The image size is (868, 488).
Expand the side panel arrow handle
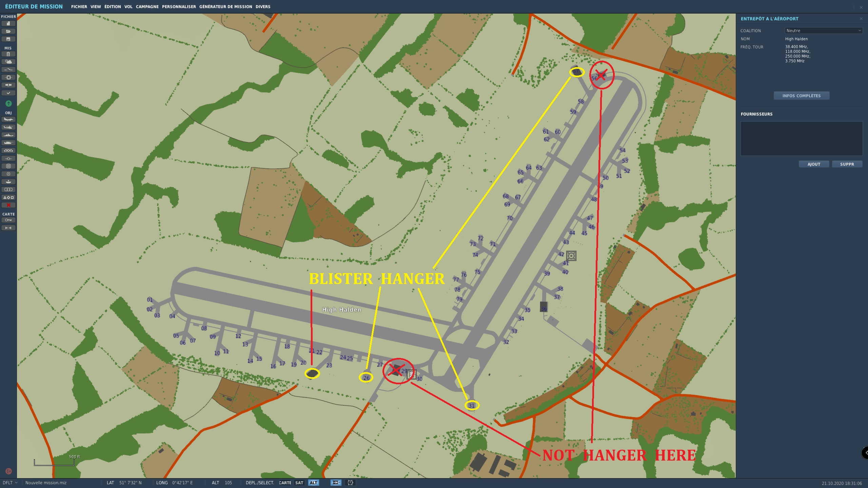pyautogui.click(x=865, y=452)
